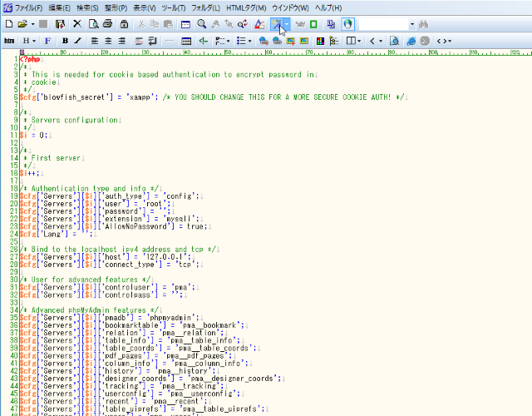Toggle the green rectangle view button

coord(314,24)
